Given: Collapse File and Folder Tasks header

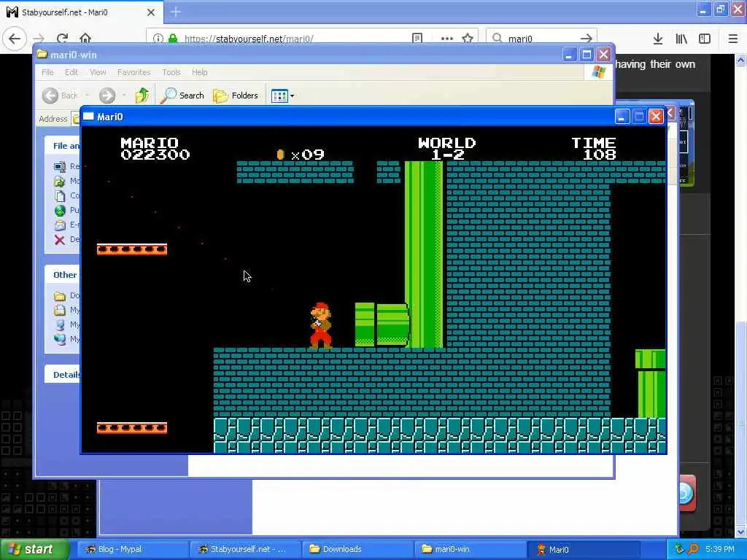Looking at the screenshot, I should point(63,146).
